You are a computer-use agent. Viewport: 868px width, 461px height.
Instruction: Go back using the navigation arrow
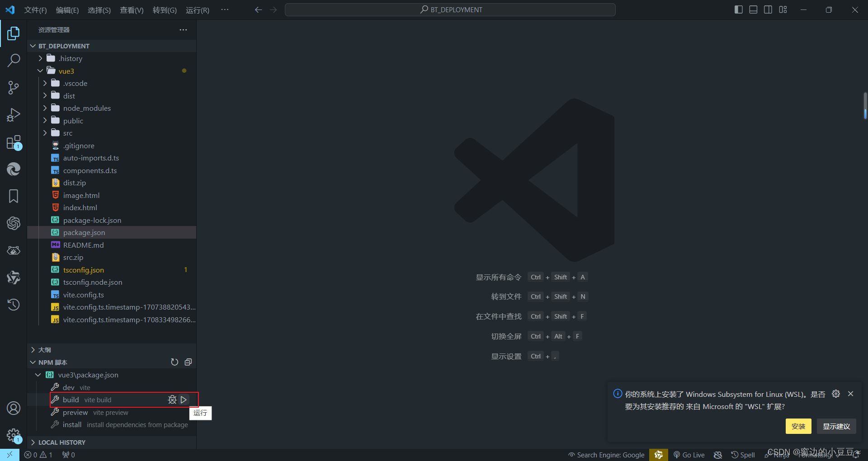click(258, 9)
